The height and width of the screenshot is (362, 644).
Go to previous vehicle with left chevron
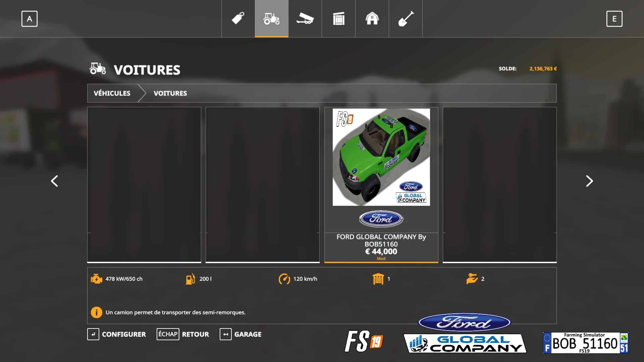54,181
